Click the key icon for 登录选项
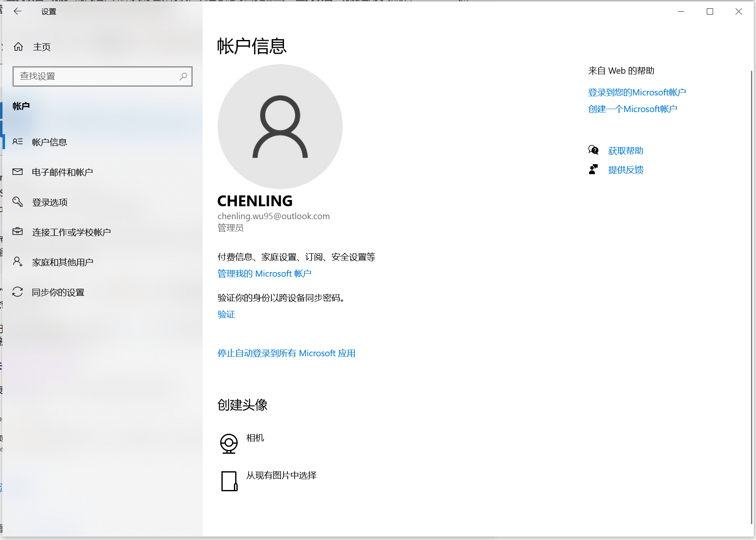Image resolution: width=756 pixels, height=540 pixels. 18,202
